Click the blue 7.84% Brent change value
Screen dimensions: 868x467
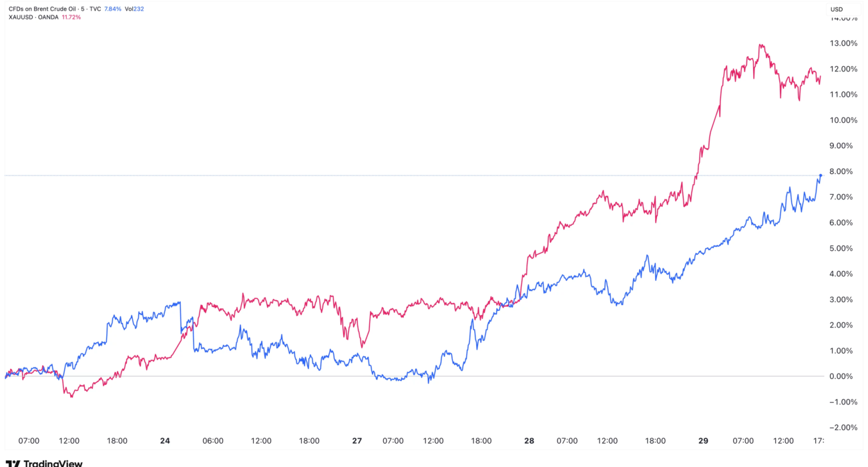[114, 9]
